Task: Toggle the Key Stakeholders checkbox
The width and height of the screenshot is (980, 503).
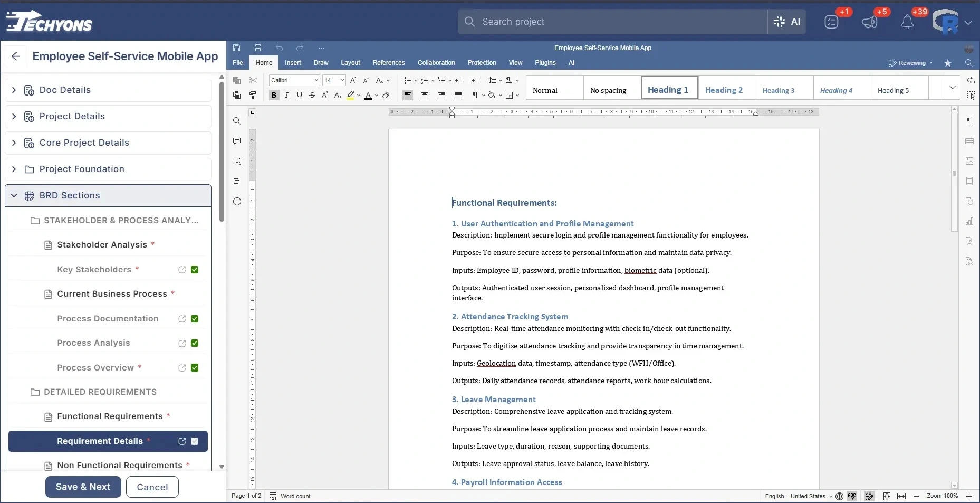Action: (x=195, y=270)
